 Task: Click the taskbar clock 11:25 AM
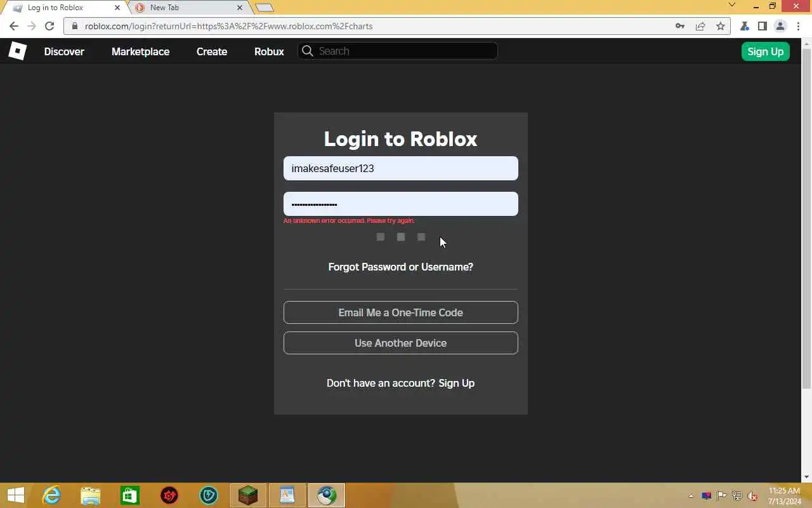[785, 496]
